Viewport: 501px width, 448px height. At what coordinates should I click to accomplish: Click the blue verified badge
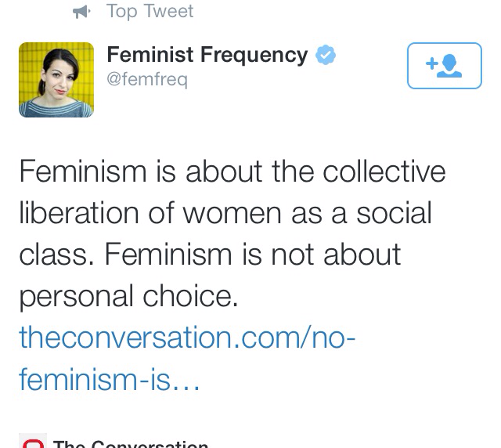tap(326, 55)
